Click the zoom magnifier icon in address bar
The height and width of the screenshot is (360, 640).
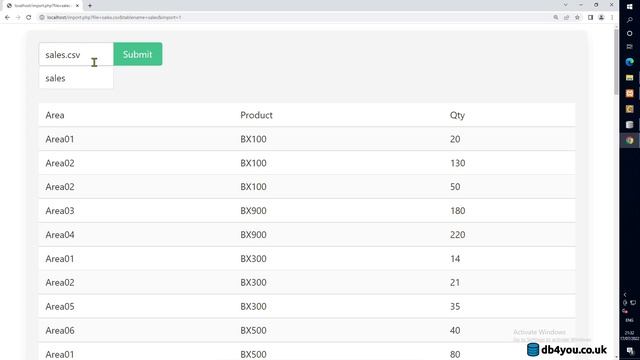tap(556, 18)
